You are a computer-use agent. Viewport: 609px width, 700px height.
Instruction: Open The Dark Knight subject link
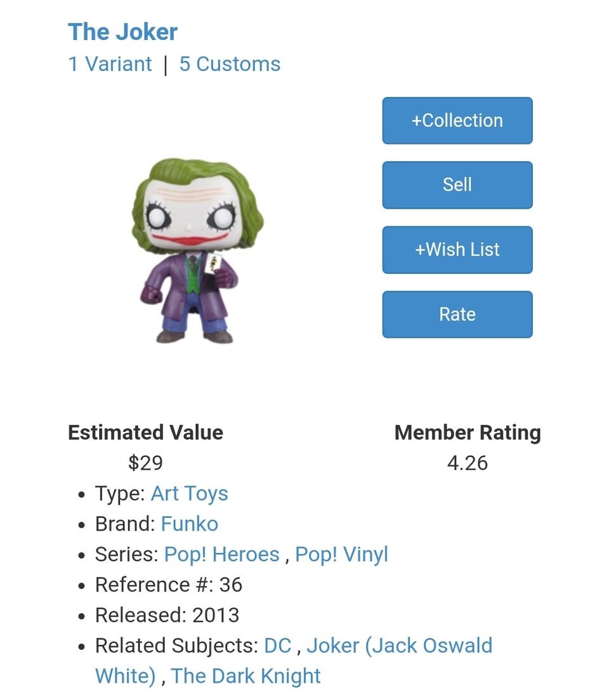point(246,676)
